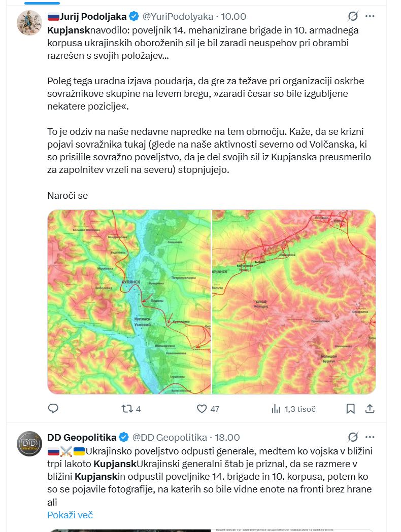Viewport: 401px width, 532px height.
Task: Reply to Jurij Podoljaka's post
Action: (x=53, y=408)
